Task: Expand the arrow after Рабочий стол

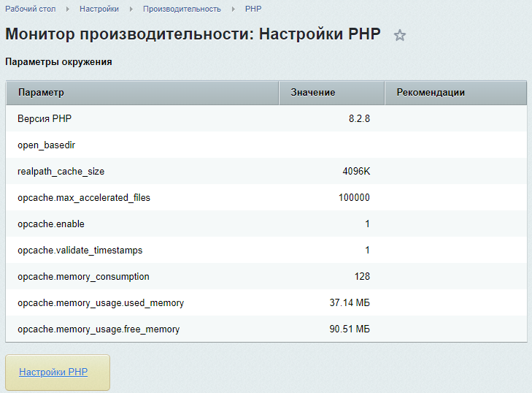Action: point(69,9)
